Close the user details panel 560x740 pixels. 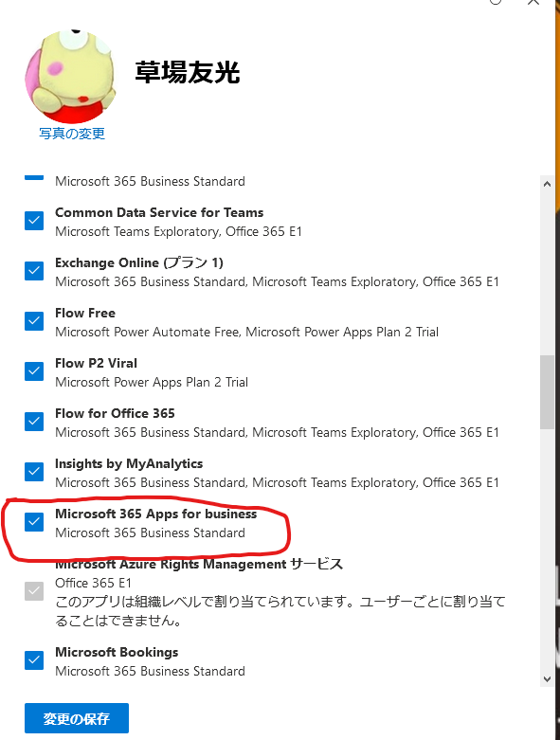point(533,2)
